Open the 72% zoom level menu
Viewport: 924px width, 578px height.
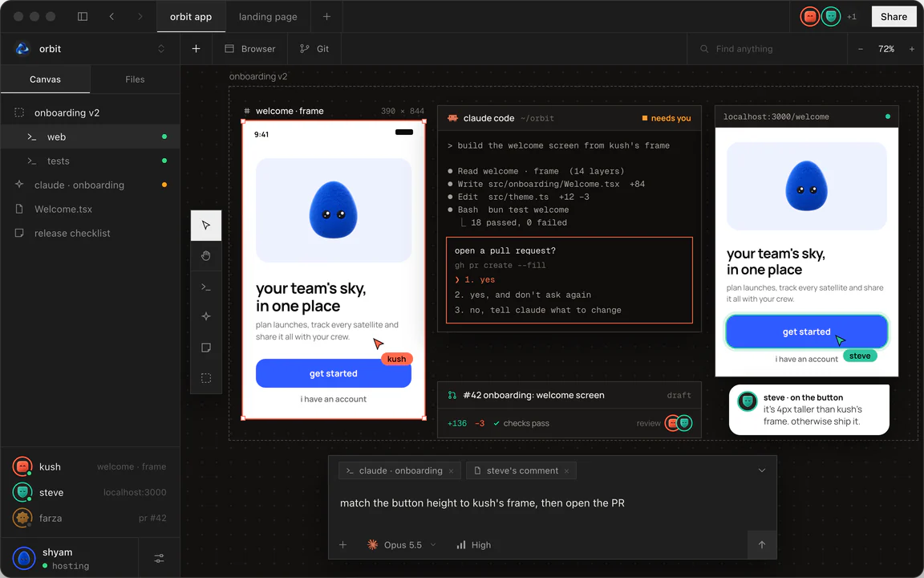tap(886, 49)
